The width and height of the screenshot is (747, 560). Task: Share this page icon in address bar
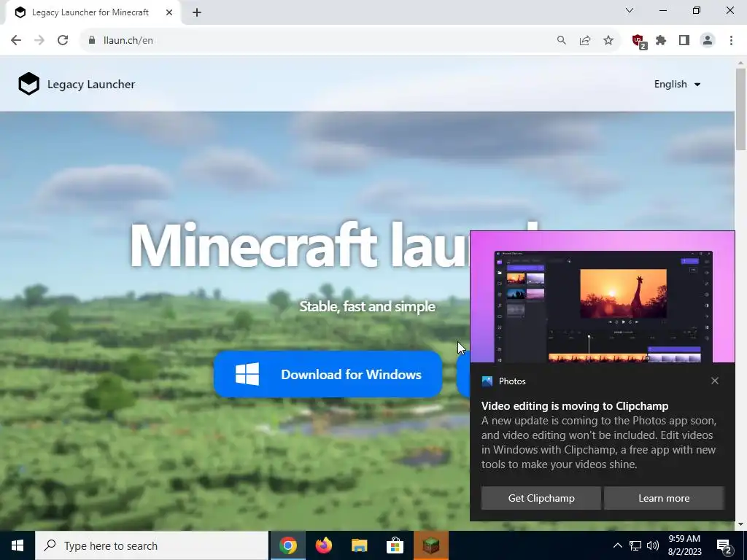pos(585,41)
